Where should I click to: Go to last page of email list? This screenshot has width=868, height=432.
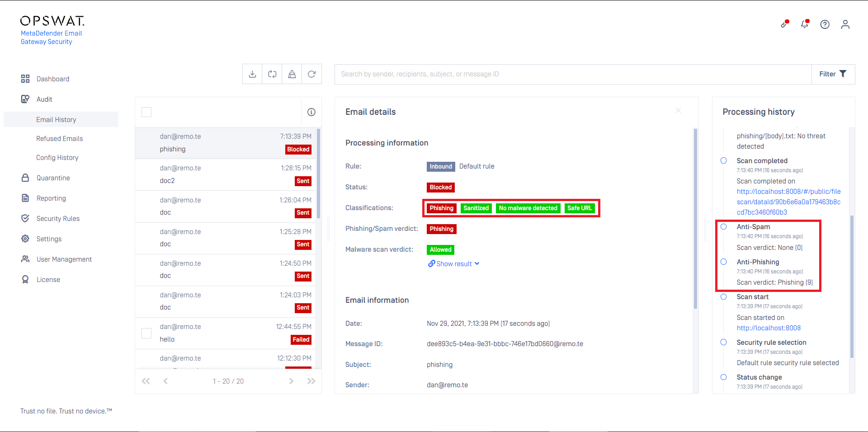pyautogui.click(x=311, y=381)
